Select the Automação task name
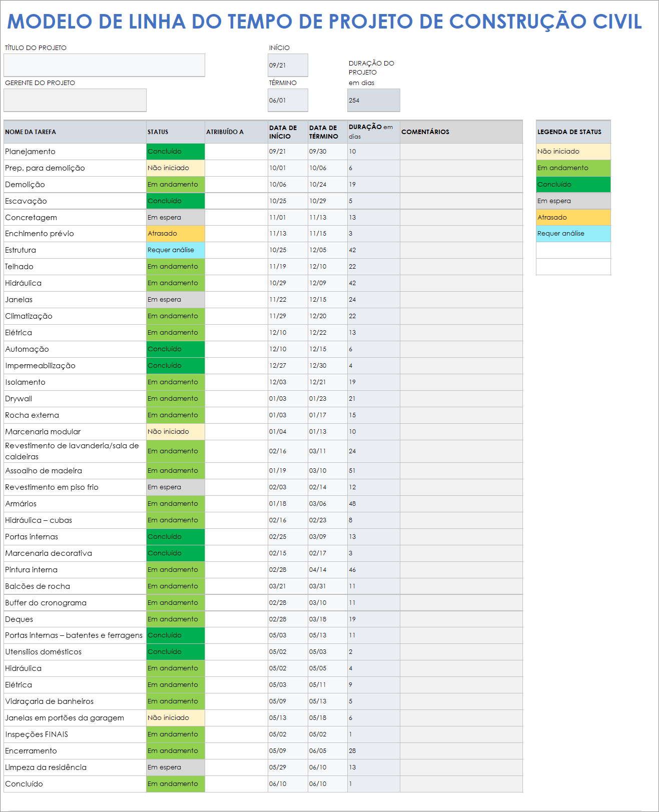The image size is (659, 812). 75,349
